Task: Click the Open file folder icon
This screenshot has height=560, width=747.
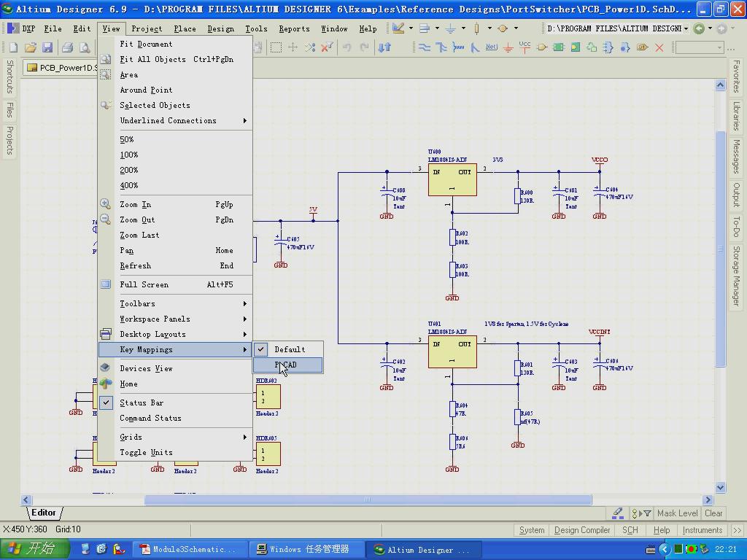Action: [31, 47]
